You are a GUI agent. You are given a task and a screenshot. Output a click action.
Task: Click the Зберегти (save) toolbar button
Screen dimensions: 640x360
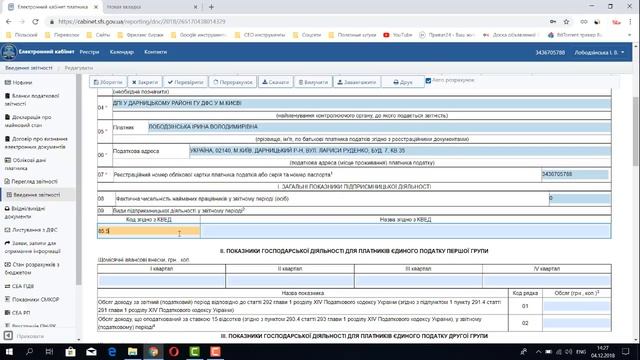[x=108, y=82]
